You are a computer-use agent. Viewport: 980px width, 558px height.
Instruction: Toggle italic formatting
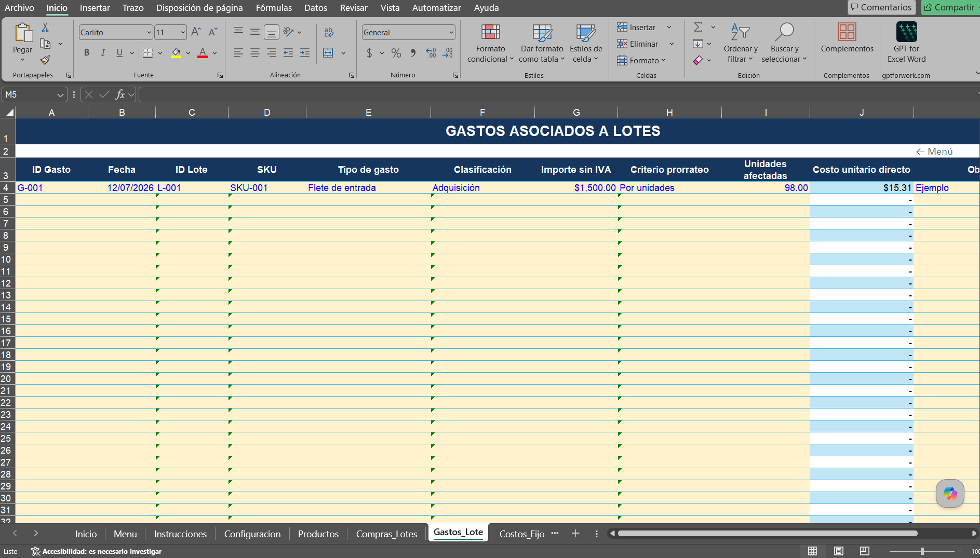(103, 52)
